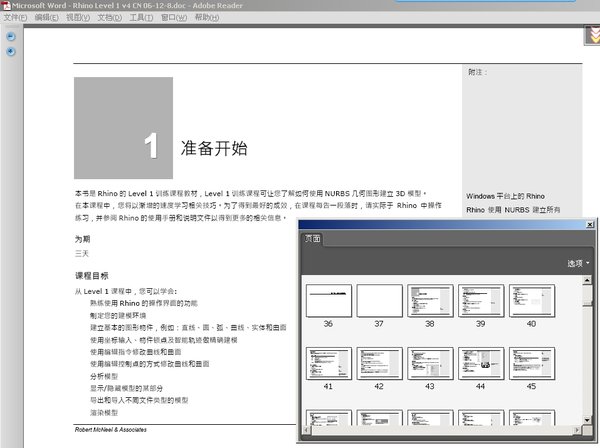Click the pages panel scroll-right arrow

tap(577, 430)
